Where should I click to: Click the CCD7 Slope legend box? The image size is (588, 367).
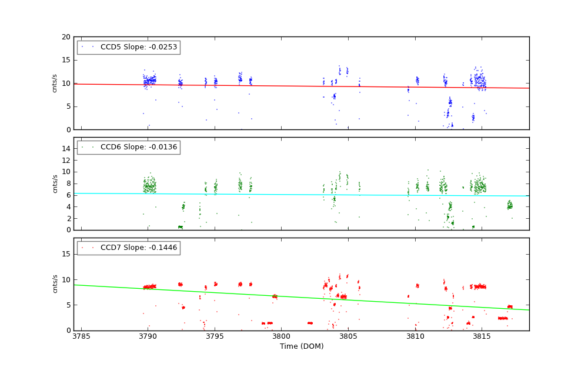[x=128, y=248]
